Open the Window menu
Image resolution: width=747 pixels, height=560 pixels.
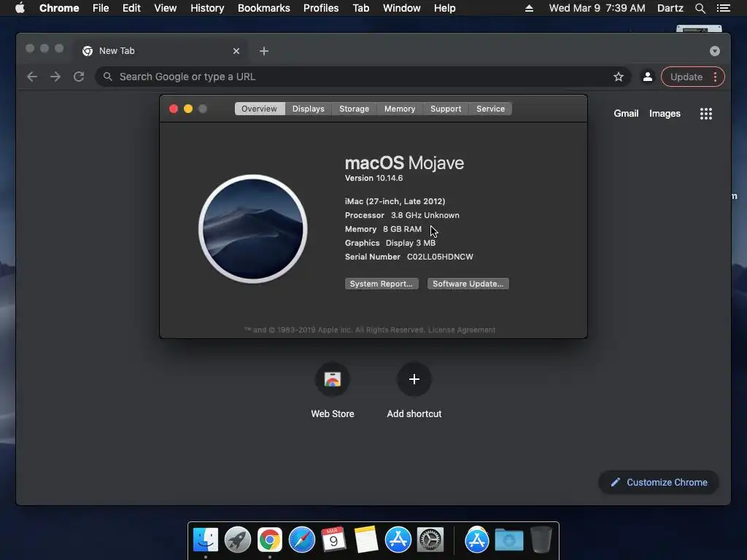pos(402,8)
